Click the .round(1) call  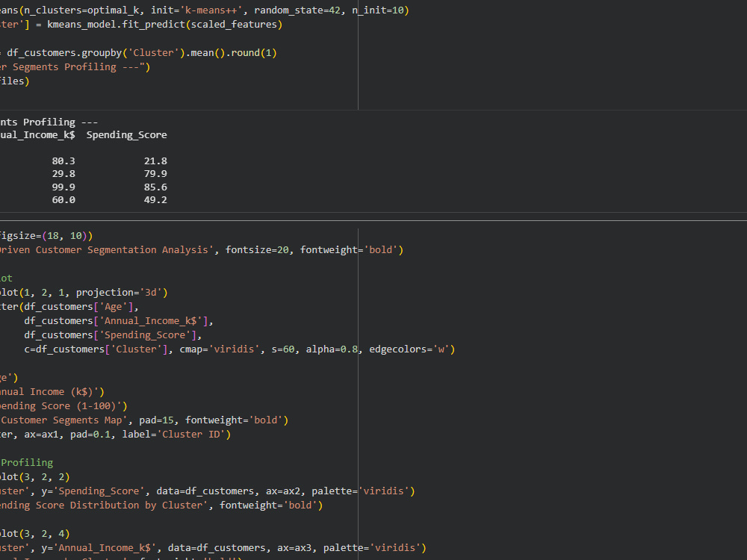coord(251,53)
